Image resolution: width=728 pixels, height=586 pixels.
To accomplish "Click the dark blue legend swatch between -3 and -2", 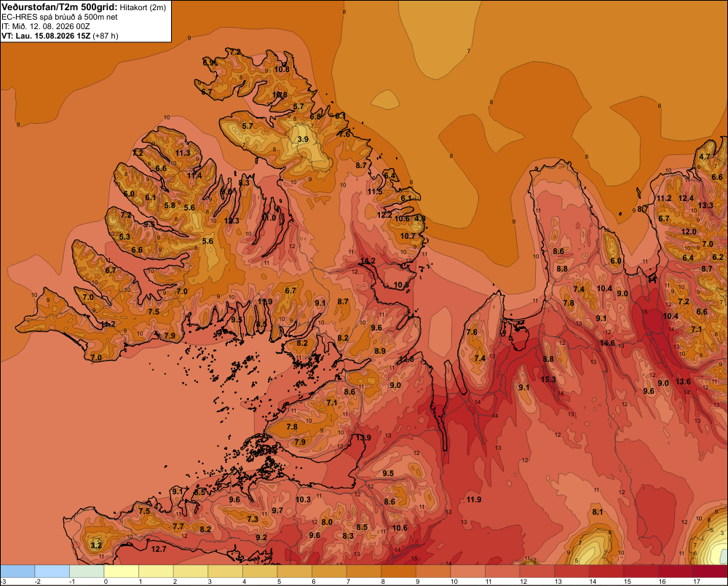I will [x=17, y=571].
